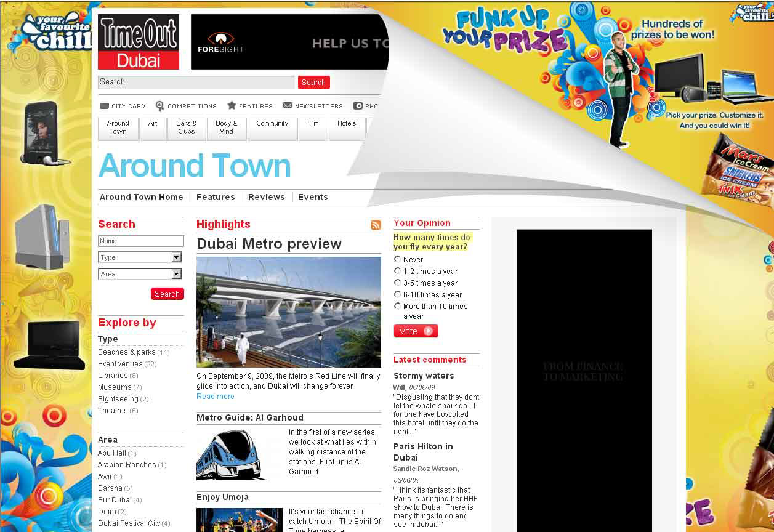Click the Umoja show thumbnail

coord(240,520)
